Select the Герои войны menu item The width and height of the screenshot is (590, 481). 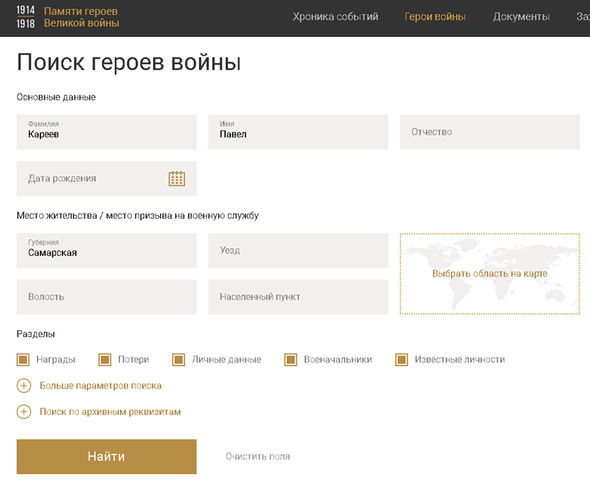(x=435, y=17)
